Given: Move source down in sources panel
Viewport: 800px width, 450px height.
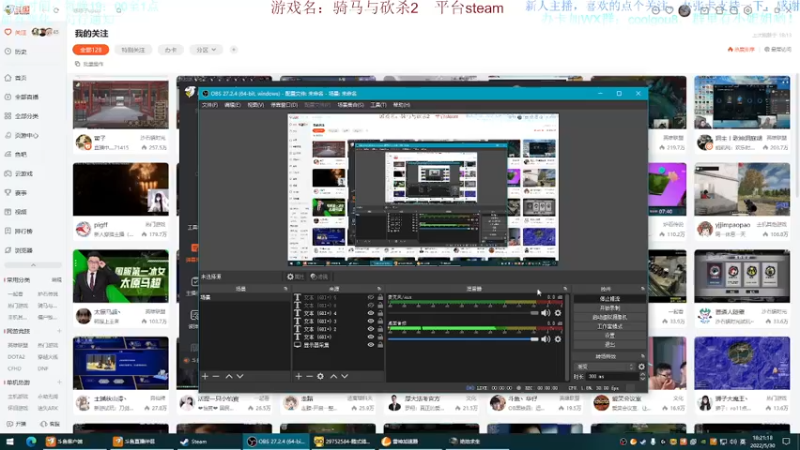Looking at the screenshot, I should click(345, 377).
